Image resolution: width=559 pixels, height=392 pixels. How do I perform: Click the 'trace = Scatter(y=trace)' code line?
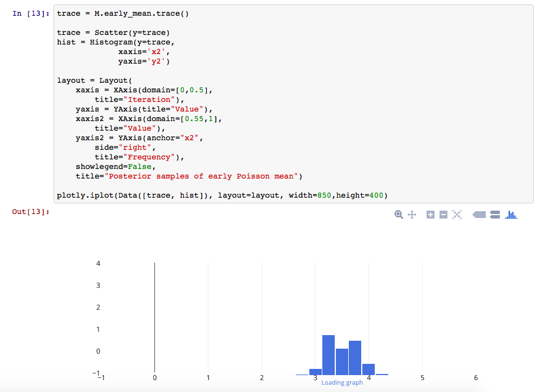[x=113, y=33]
